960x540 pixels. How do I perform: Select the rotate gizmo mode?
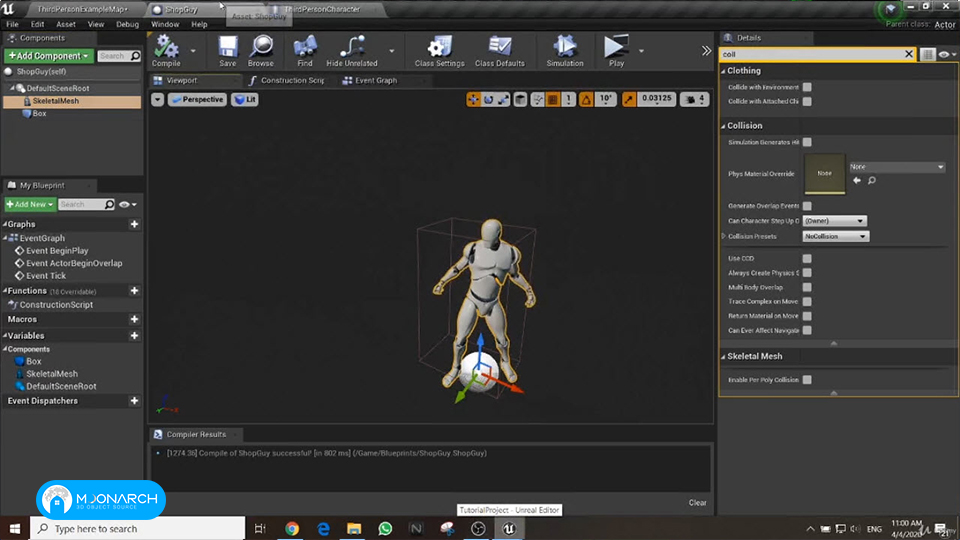click(488, 99)
